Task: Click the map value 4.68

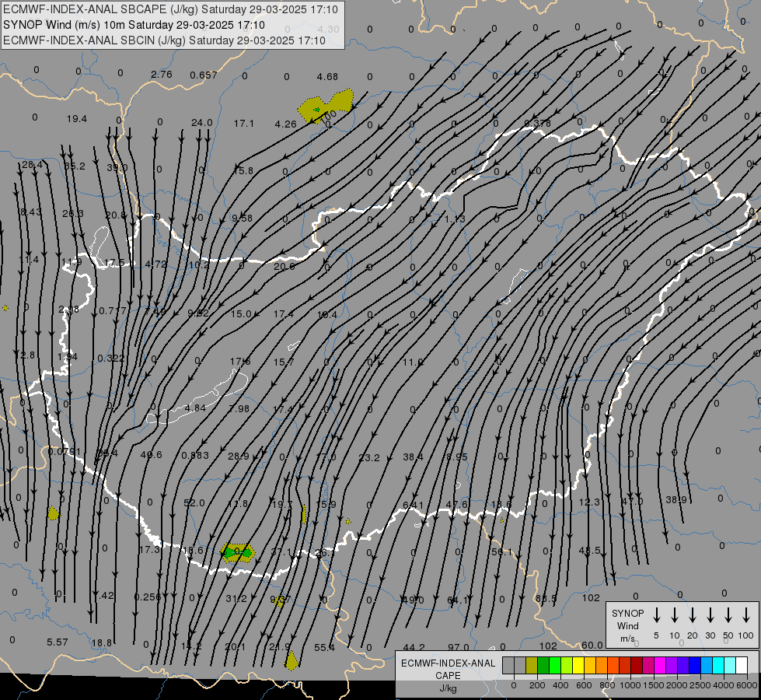Action: (327, 76)
